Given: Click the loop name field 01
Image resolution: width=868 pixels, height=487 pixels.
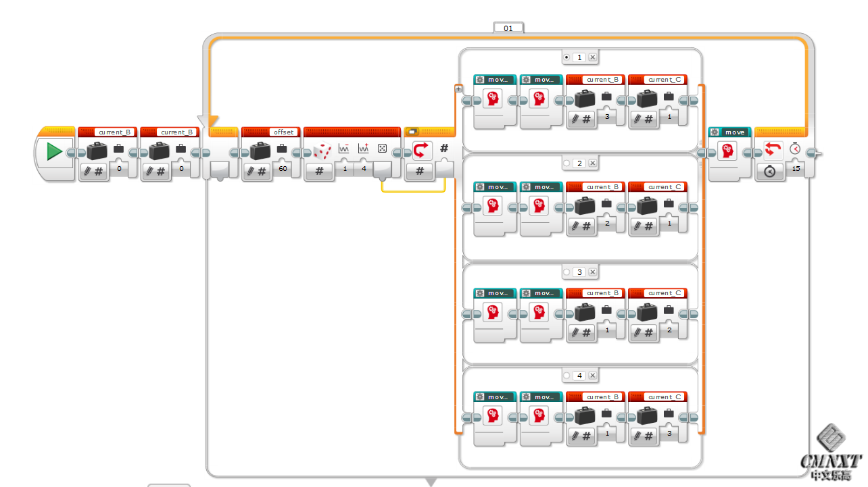Looking at the screenshot, I should pos(508,28).
